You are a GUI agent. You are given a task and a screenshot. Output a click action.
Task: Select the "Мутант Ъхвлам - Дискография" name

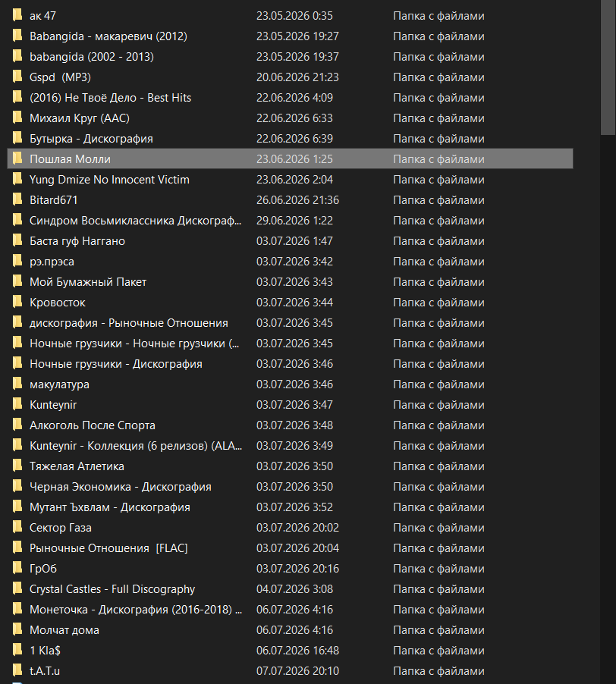pos(110,507)
